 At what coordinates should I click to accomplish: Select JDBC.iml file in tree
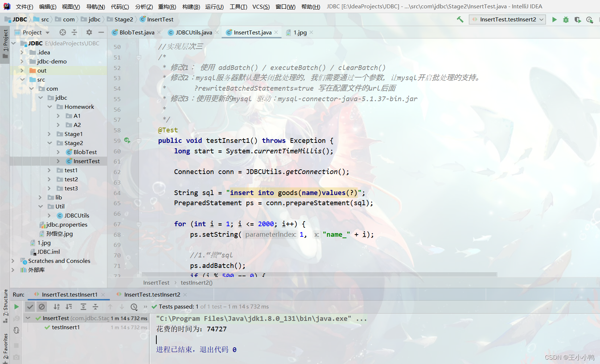coord(48,252)
